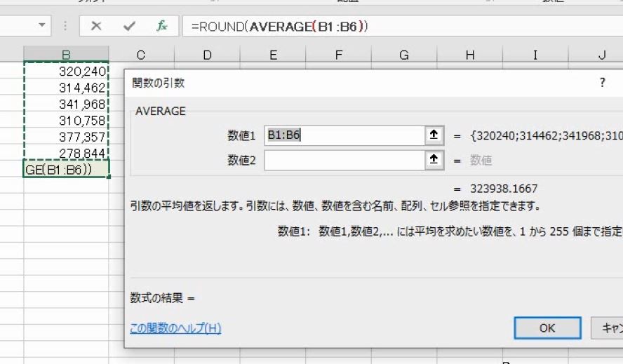Select column H header
Screen dimensions: 623x364
click(x=470, y=55)
